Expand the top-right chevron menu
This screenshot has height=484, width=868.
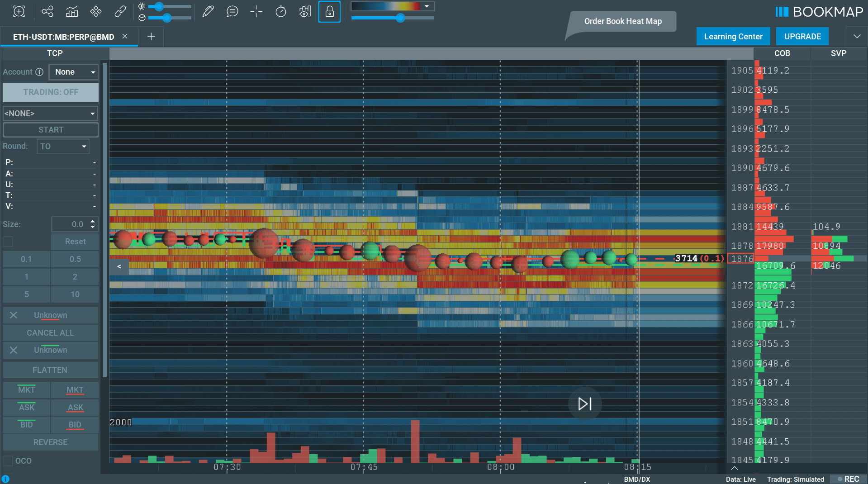857,36
